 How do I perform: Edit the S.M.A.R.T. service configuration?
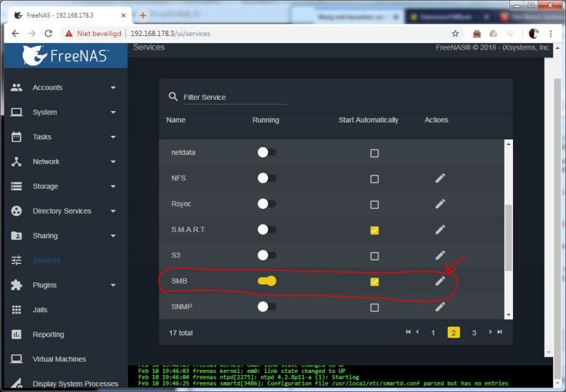click(440, 229)
